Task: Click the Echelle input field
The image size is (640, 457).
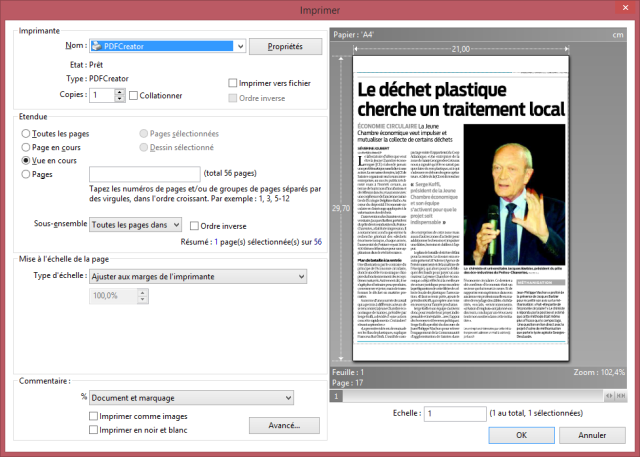Action: click(453, 412)
